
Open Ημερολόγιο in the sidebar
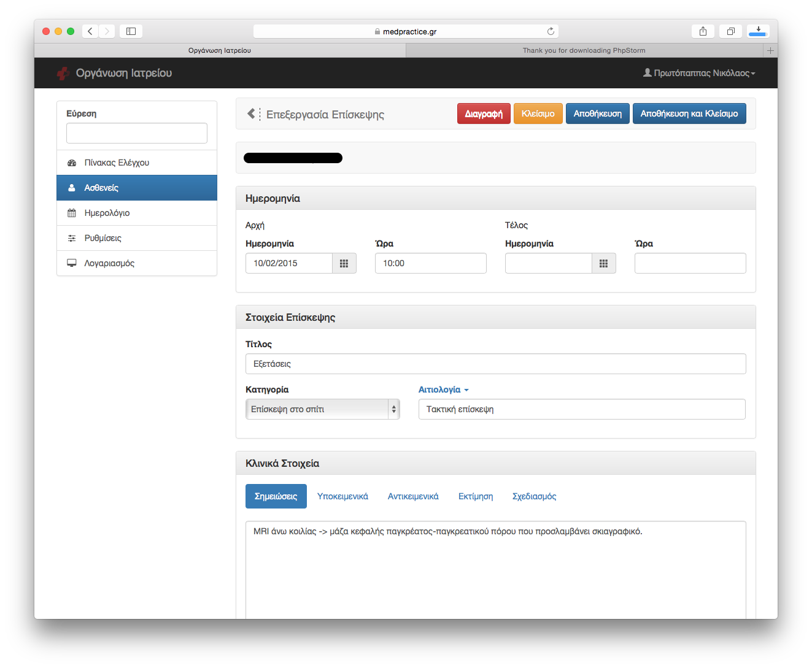(x=107, y=213)
